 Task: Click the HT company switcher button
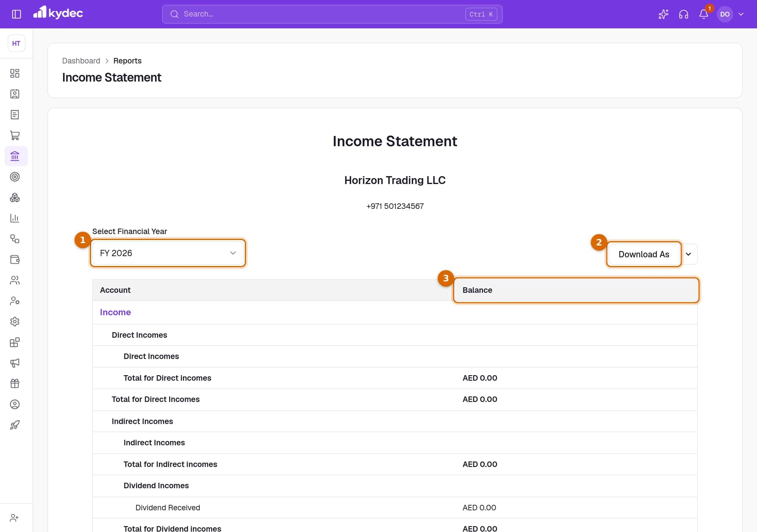click(x=16, y=43)
